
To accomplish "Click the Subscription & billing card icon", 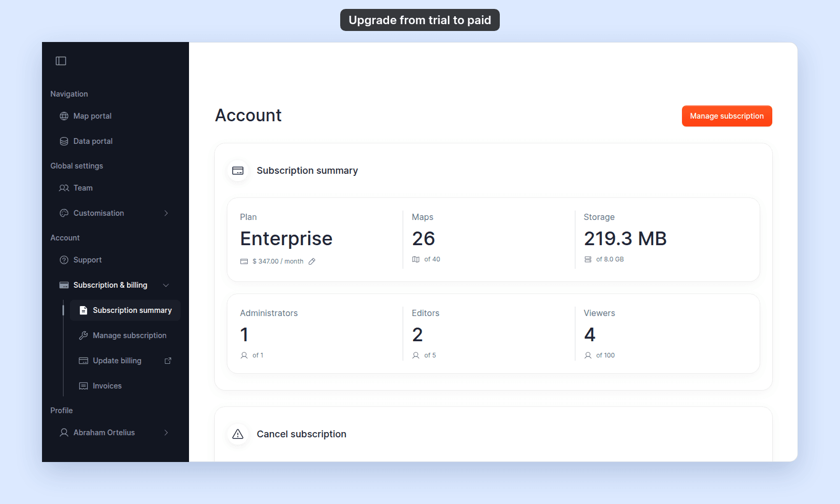I will 64,285.
